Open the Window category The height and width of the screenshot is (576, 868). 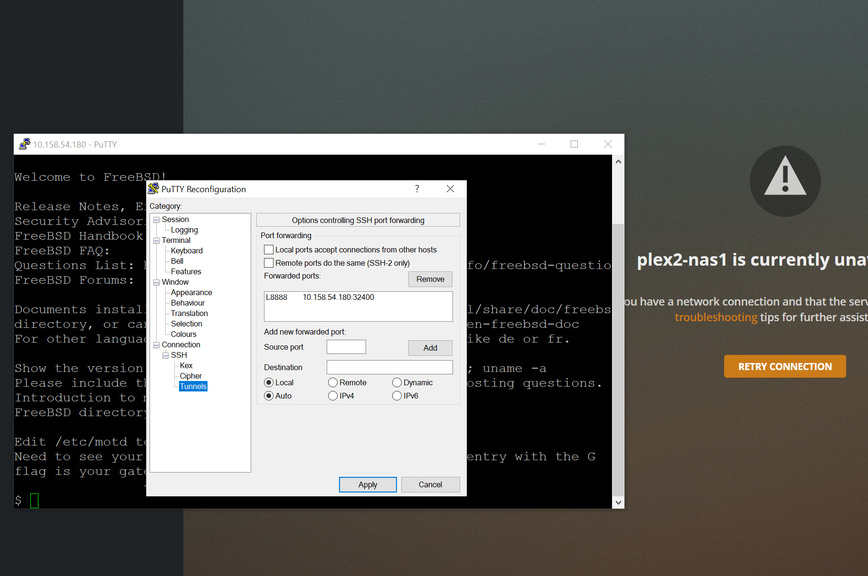175,282
